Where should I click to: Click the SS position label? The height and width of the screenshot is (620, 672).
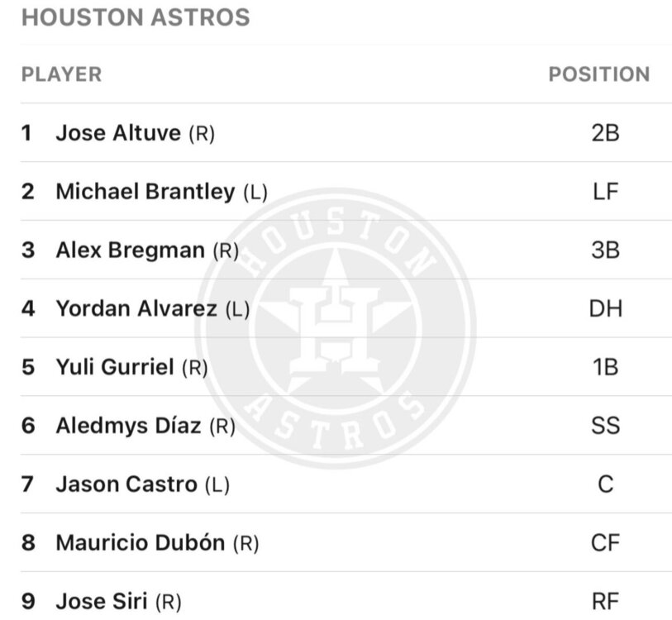pos(605,426)
